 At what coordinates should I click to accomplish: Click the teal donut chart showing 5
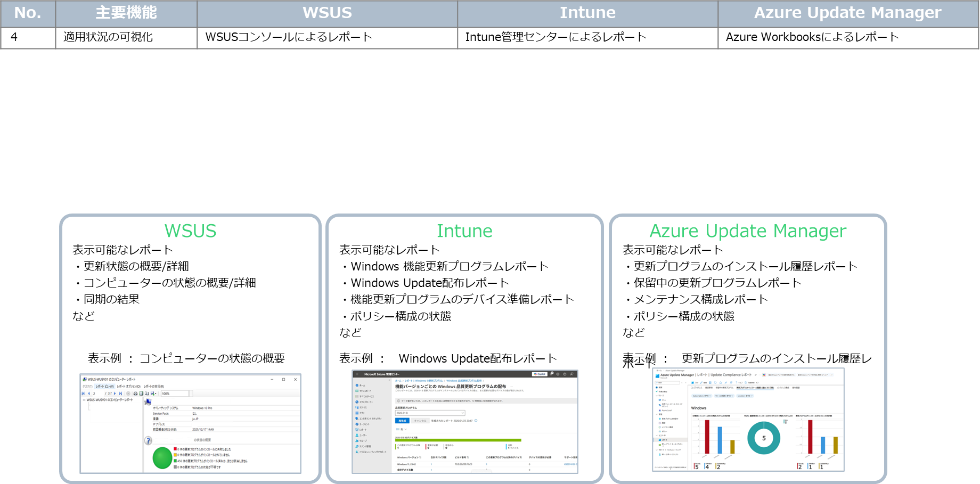[763, 438]
